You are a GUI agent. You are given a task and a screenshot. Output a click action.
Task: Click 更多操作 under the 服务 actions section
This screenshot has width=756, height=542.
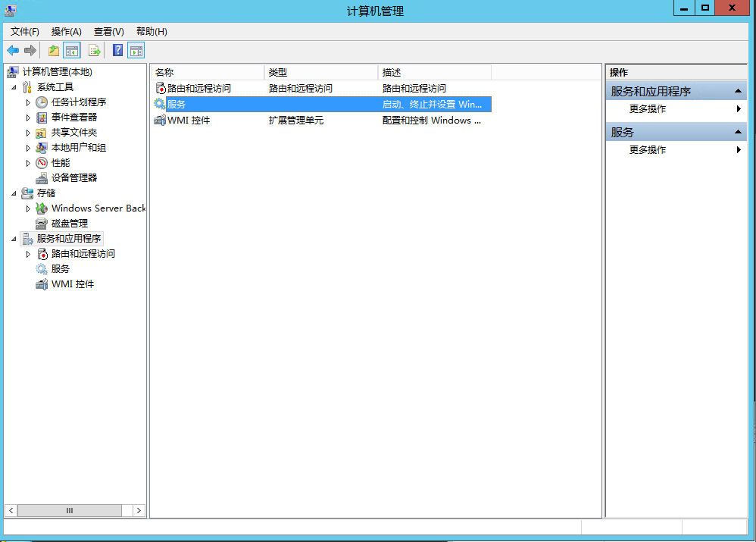tap(648, 150)
